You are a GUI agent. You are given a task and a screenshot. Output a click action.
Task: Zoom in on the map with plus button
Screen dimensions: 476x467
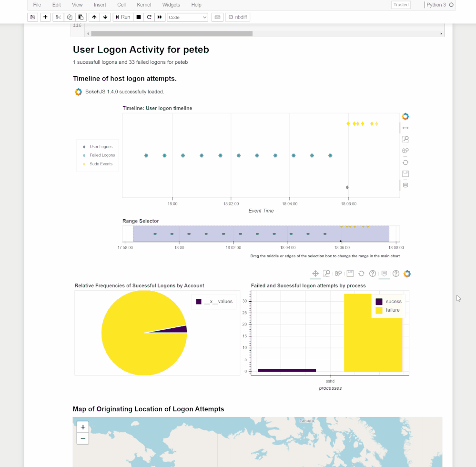(x=83, y=427)
